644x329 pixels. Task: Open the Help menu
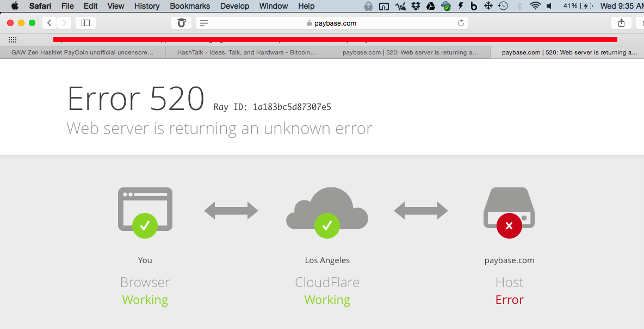coord(306,6)
